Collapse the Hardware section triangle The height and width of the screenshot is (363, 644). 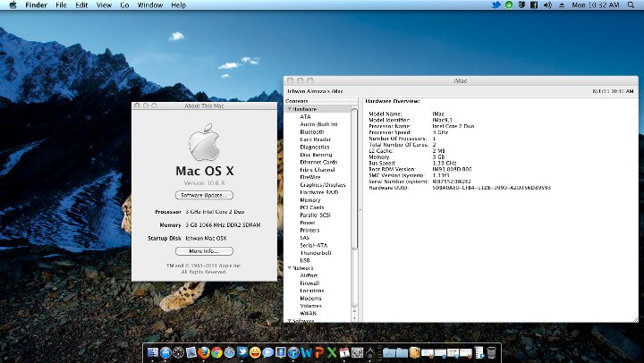[x=290, y=109]
